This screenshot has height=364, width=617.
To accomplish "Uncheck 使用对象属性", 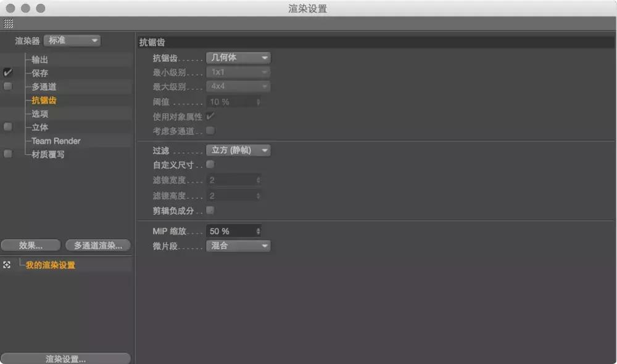I will (210, 115).
